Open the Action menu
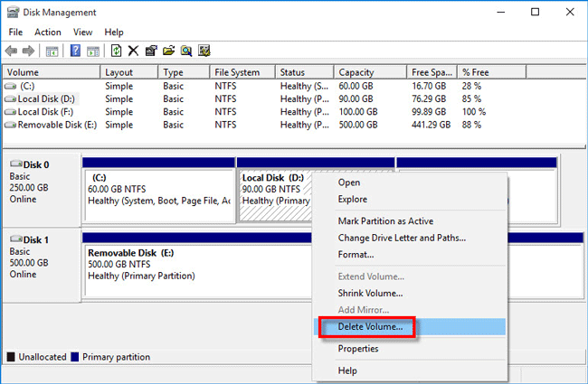 [x=48, y=33]
